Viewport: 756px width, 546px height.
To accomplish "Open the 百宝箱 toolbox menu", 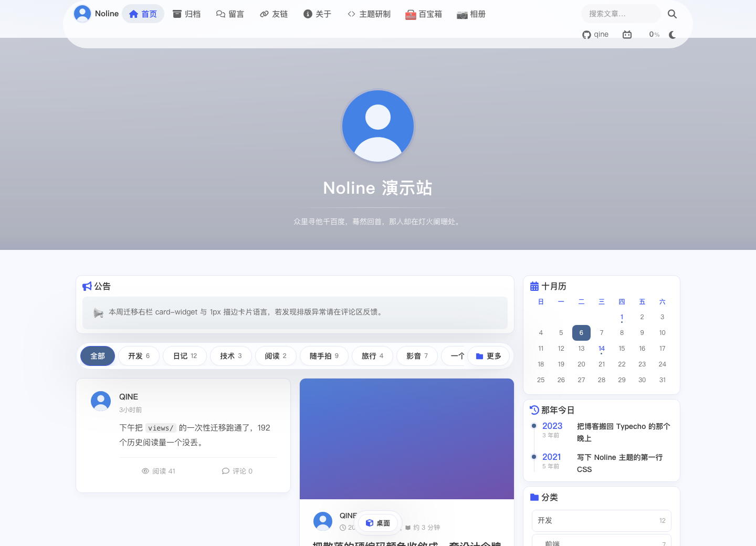I will coord(423,14).
